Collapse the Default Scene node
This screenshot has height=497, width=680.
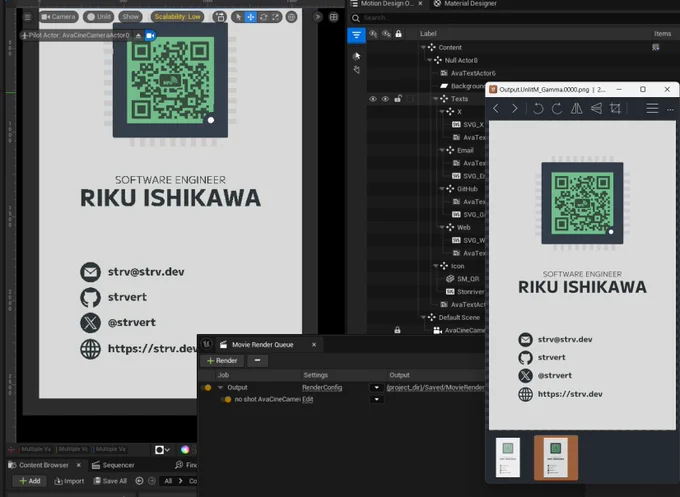point(423,317)
